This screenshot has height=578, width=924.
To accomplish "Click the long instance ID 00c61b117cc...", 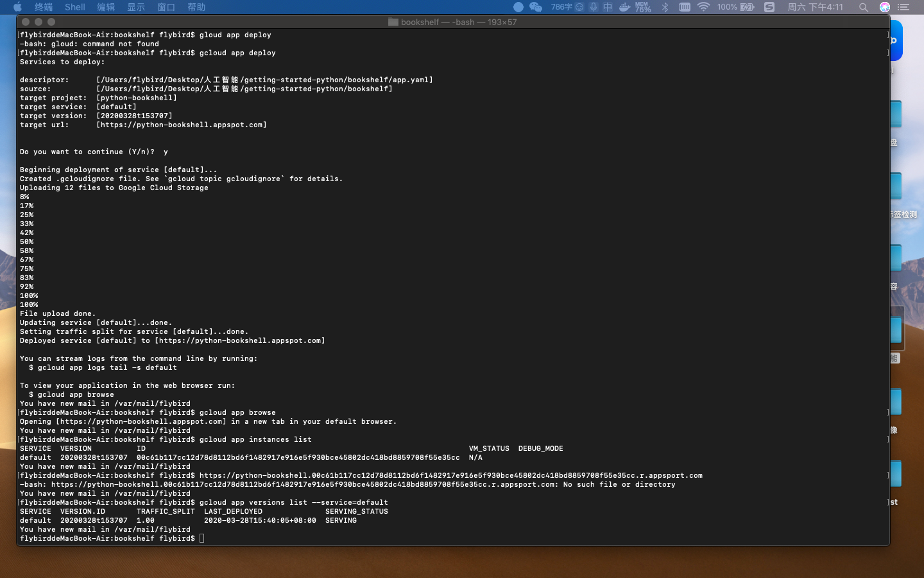I will pos(298,457).
